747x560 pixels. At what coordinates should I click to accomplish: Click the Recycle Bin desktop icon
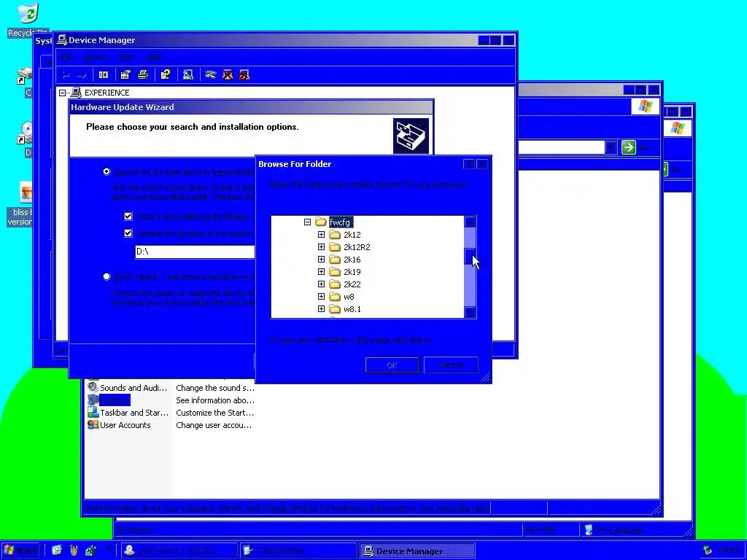pos(28,13)
